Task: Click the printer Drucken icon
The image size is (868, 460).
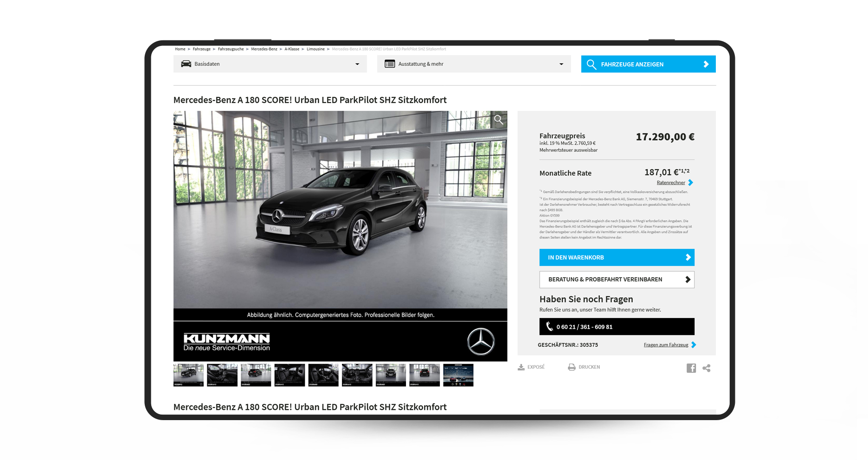Action: tap(572, 367)
